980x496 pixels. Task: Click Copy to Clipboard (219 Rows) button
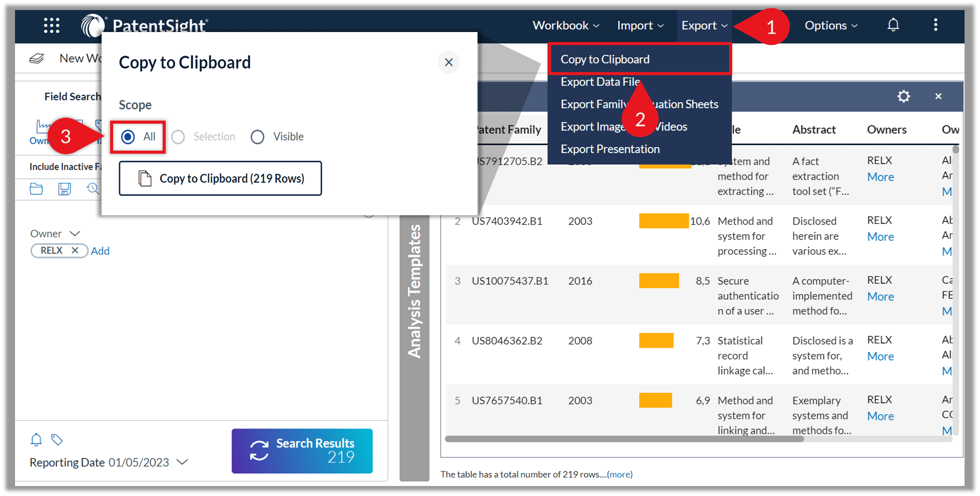[x=220, y=178]
